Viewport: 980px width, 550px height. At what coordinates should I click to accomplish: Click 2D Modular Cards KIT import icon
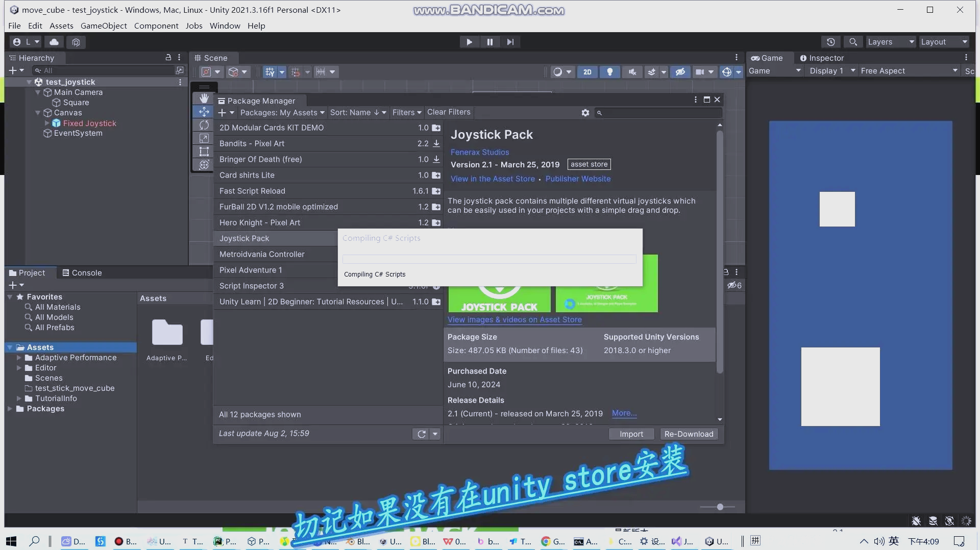(x=436, y=128)
